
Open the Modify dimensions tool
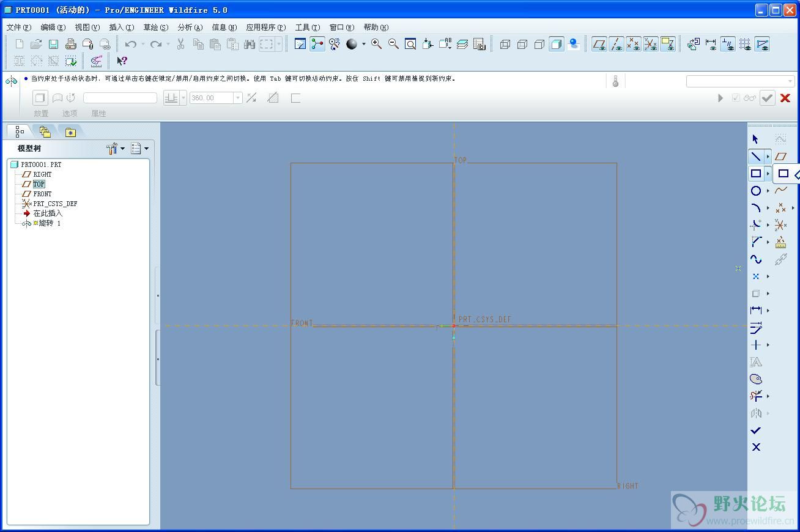tap(756, 328)
